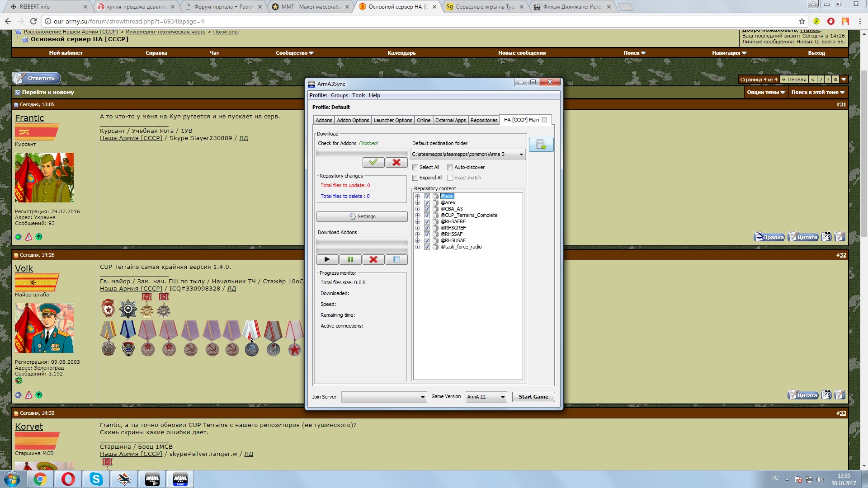This screenshot has height=488, width=868.
Task: Open the repository Settings button
Action: [x=362, y=216]
